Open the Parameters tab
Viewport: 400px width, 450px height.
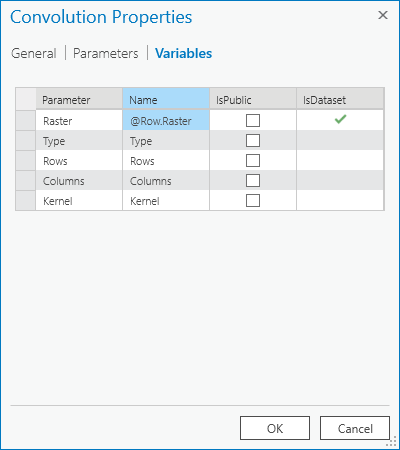(105, 53)
